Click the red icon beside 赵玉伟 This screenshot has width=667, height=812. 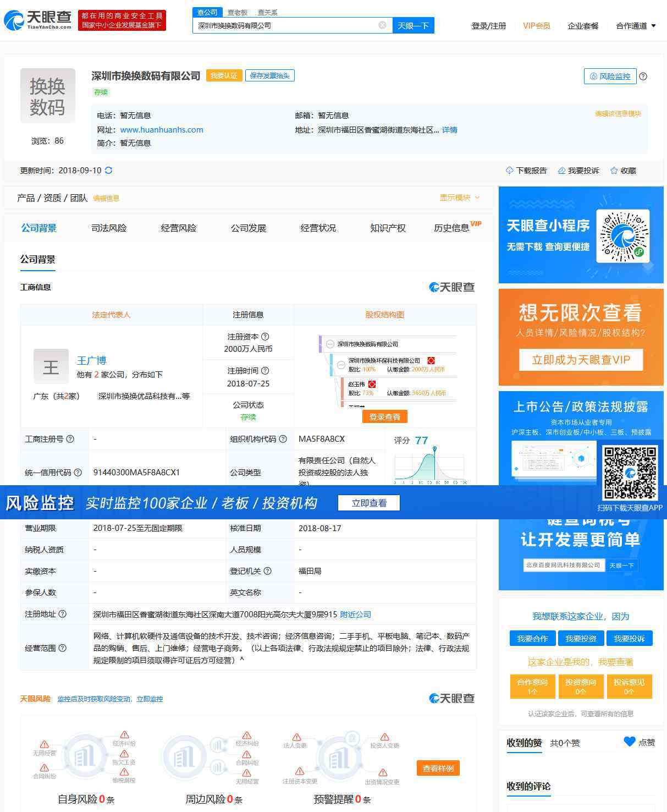(x=372, y=384)
